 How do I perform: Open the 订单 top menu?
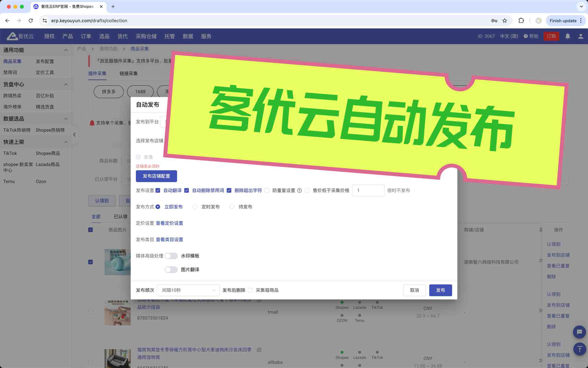click(x=86, y=36)
